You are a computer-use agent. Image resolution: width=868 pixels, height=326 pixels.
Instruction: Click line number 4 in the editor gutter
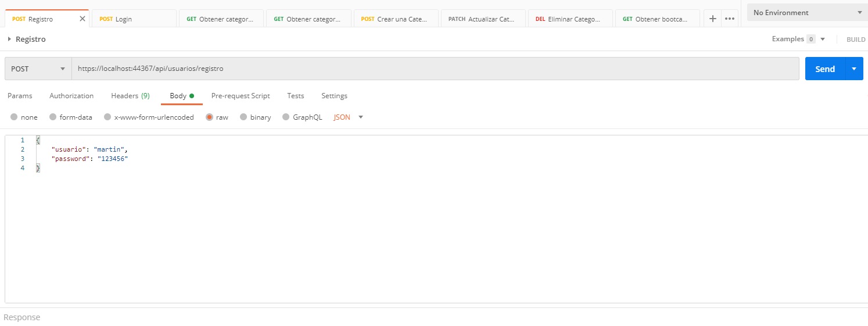tap(22, 168)
